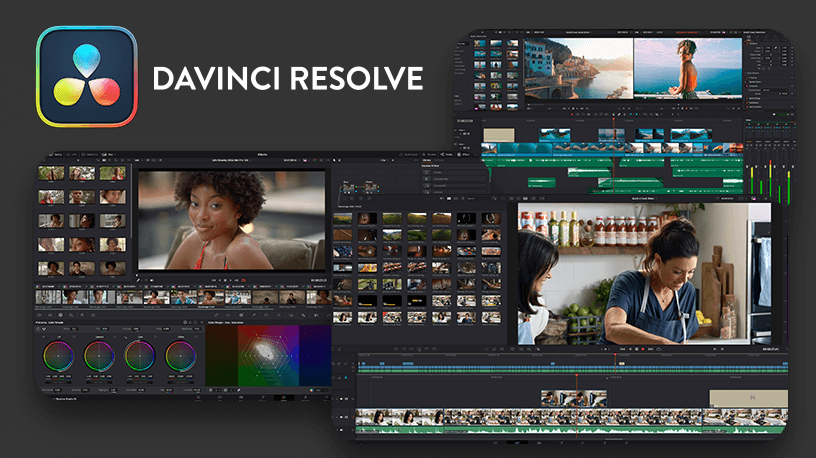Reset the Lift wheel with its reset arrow
816x458 pixels.
pos(74,337)
